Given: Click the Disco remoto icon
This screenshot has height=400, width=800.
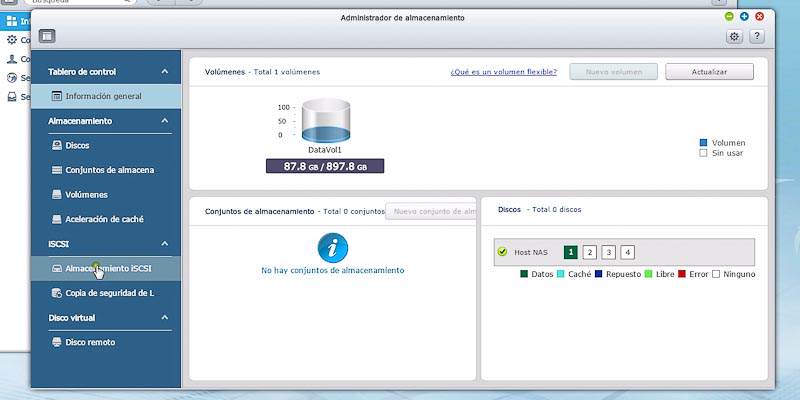Looking at the screenshot, I should click(57, 342).
